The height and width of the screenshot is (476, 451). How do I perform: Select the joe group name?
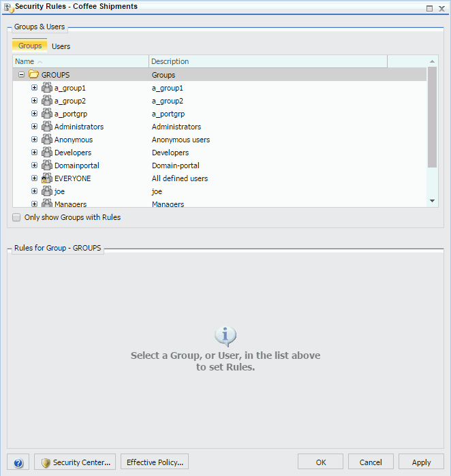click(x=59, y=191)
